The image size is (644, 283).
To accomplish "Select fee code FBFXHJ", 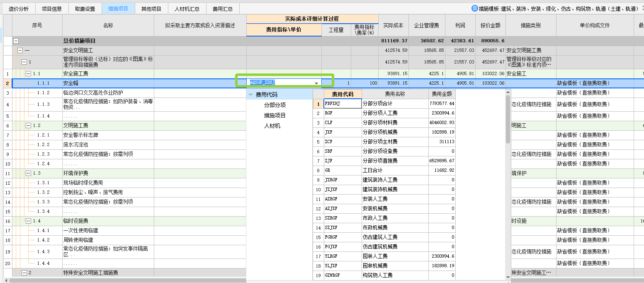I will 343,103.
